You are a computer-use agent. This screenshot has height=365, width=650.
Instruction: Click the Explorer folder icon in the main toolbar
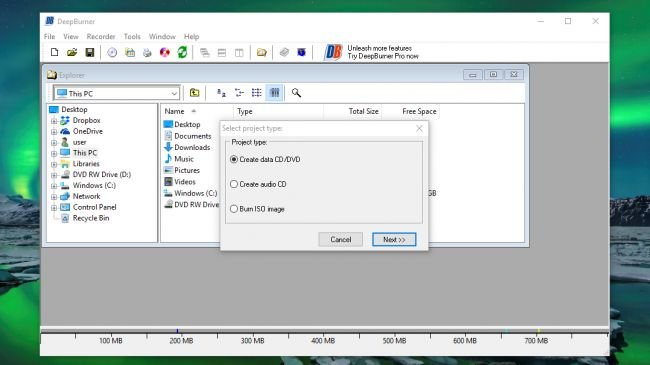click(x=262, y=52)
